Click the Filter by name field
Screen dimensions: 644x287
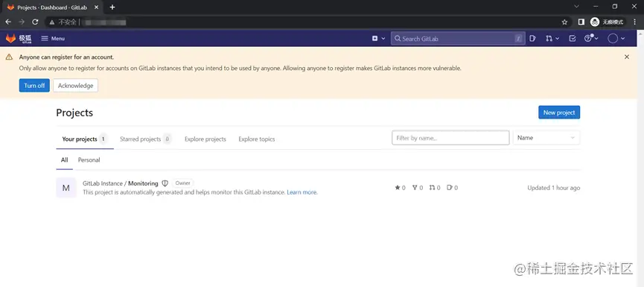pyautogui.click(x=450, y=138)
